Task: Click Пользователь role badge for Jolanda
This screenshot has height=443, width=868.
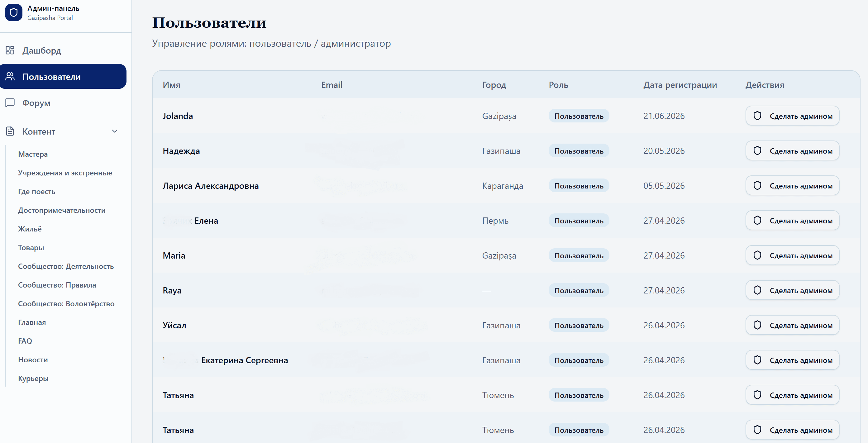Action: tap(579, 116)
